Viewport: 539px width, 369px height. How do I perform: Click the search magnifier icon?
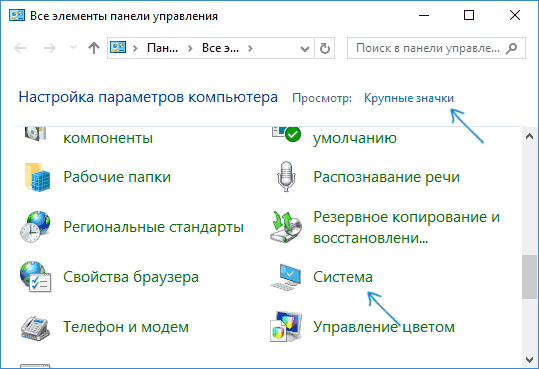[x=512, y=48]
